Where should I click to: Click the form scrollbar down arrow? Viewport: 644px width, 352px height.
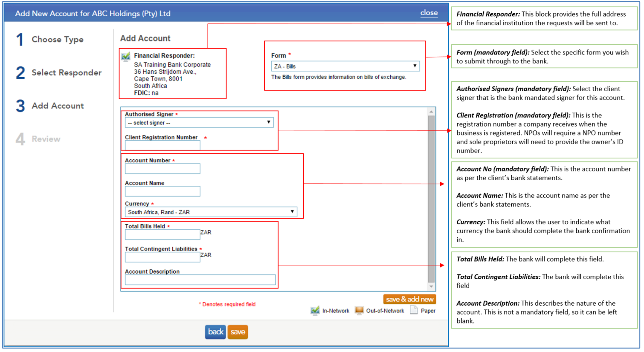(x=431, y=287)
